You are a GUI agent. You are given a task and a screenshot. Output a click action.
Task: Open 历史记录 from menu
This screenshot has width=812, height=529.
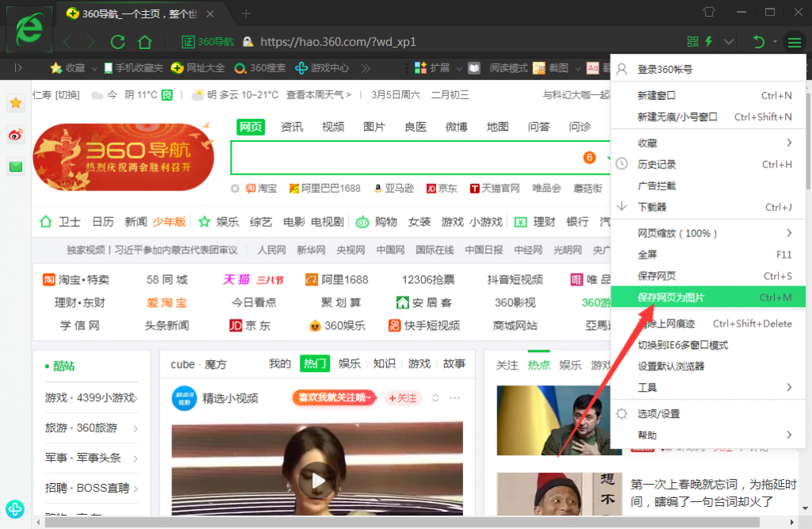click(708, 164)
